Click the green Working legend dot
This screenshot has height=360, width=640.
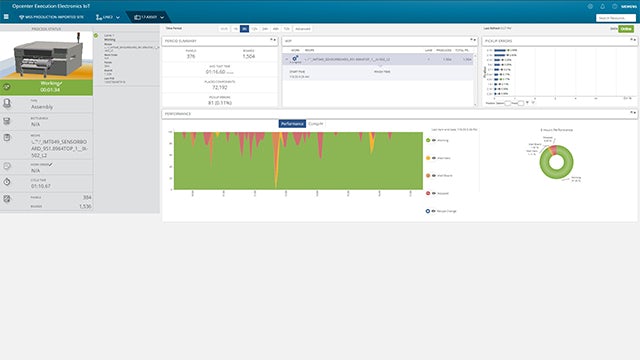[428, 140]
